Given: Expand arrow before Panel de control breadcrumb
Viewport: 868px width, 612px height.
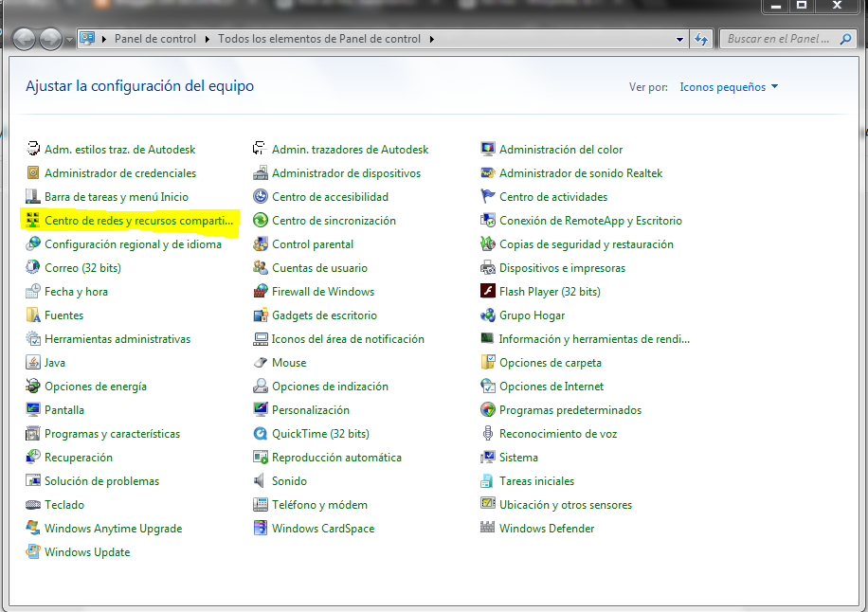Looking at the screenshot, I should [103, 39].
